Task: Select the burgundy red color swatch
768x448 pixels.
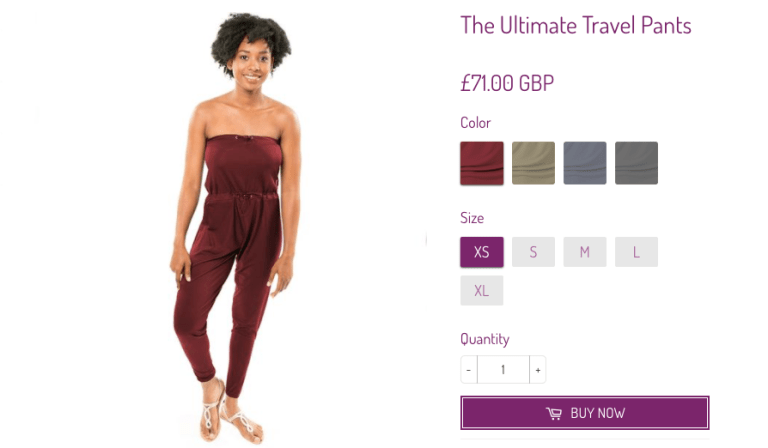Action: point(481,163)
